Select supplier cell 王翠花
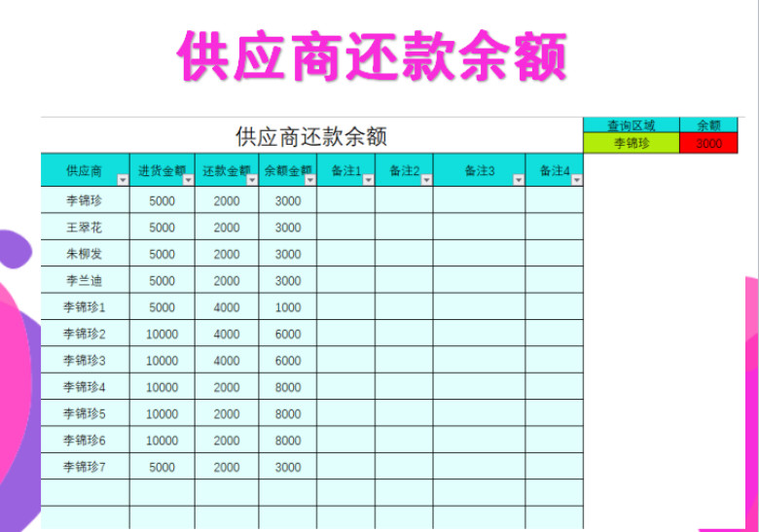759x532 pixels. click(86, 227)
